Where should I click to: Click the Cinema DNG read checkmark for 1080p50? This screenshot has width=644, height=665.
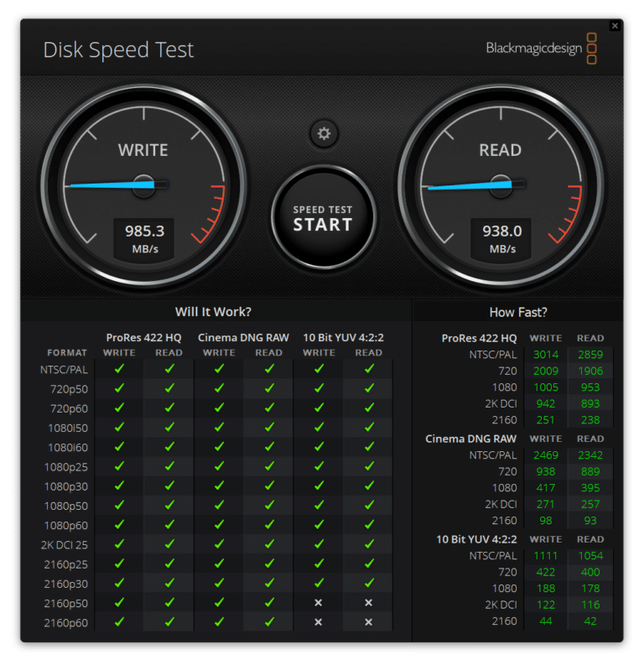pos(269,506)
